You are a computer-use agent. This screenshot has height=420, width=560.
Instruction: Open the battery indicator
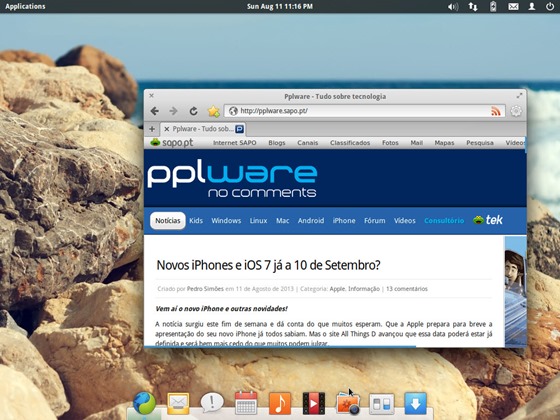pos(493,6)
